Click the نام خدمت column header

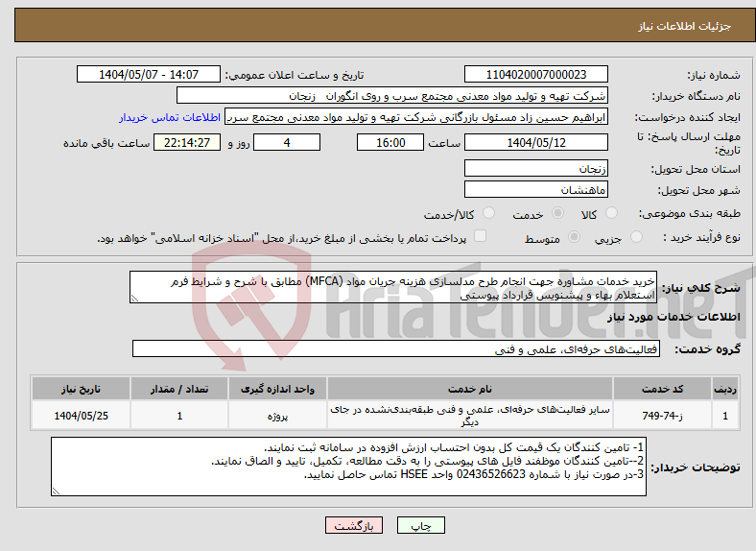[x=469, y=389]
